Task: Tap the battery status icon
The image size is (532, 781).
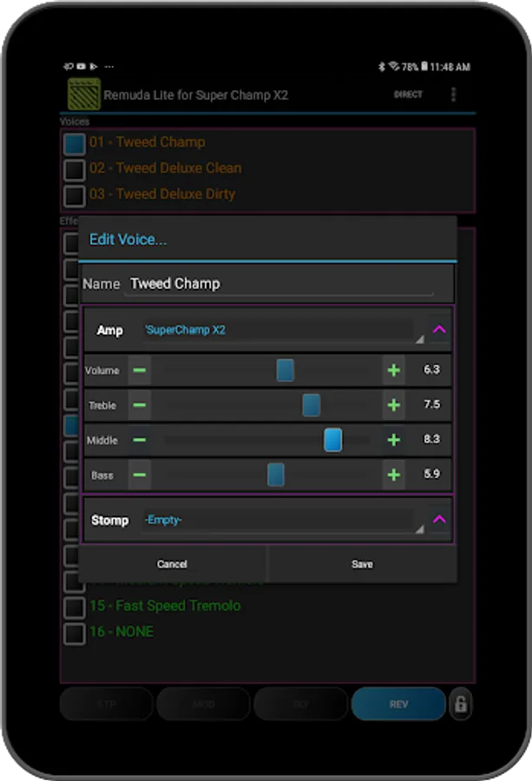Action: pyautogui.click(x=424, y=66)
